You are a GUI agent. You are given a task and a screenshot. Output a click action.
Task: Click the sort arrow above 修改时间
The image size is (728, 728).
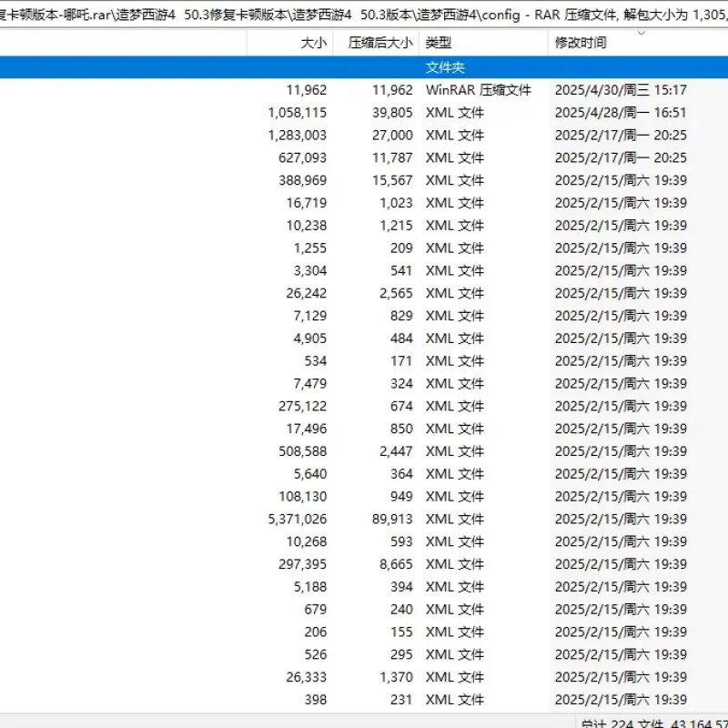click(x=642, y=33)
